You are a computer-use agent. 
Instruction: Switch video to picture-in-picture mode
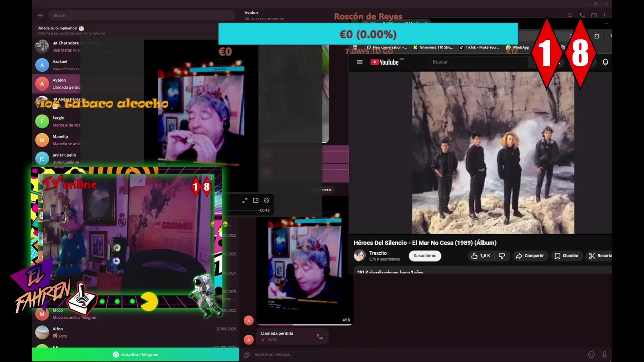(256, 200)
